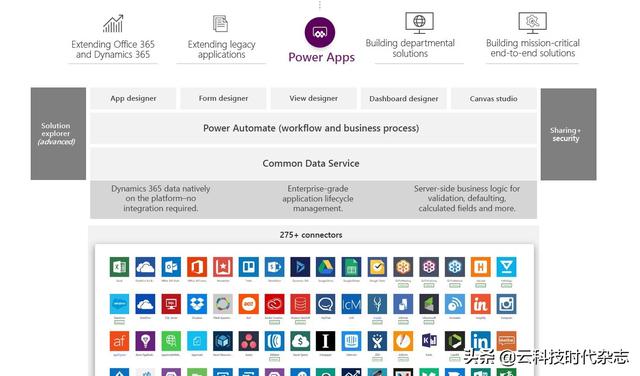Choose the Google Drive connector icon

pos(326,267)
